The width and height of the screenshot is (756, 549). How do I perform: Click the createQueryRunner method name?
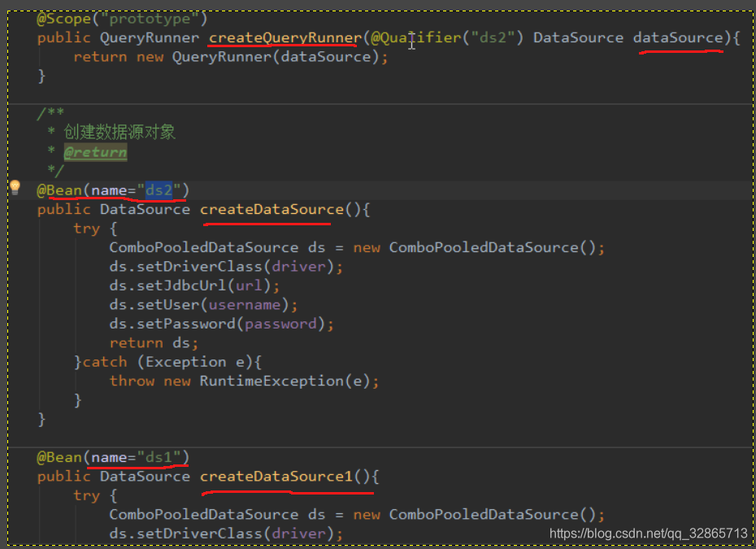285,37
